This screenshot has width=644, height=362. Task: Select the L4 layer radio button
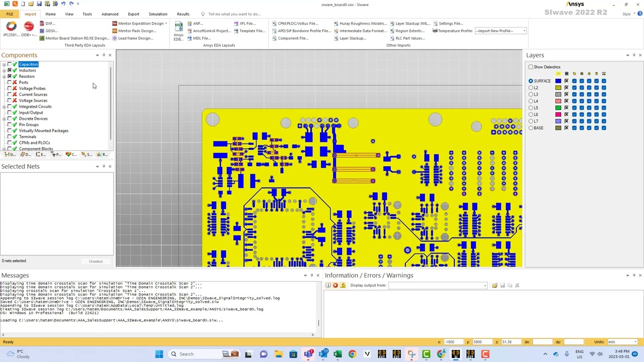coord(531,101)
